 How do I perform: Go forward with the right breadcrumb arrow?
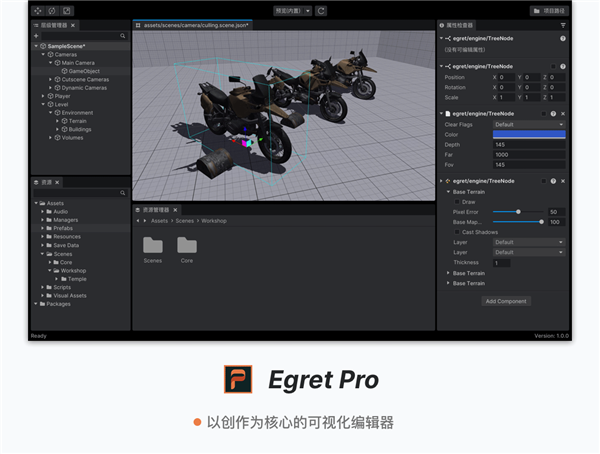pyautogui.click(x=145, y=221)
